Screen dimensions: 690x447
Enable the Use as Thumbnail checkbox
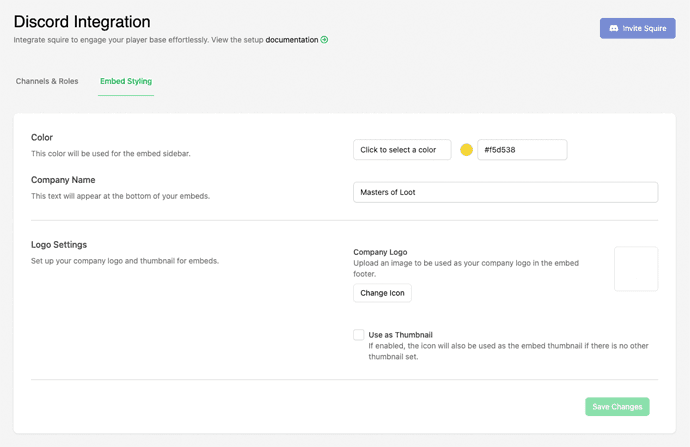(x=359, y=335)
